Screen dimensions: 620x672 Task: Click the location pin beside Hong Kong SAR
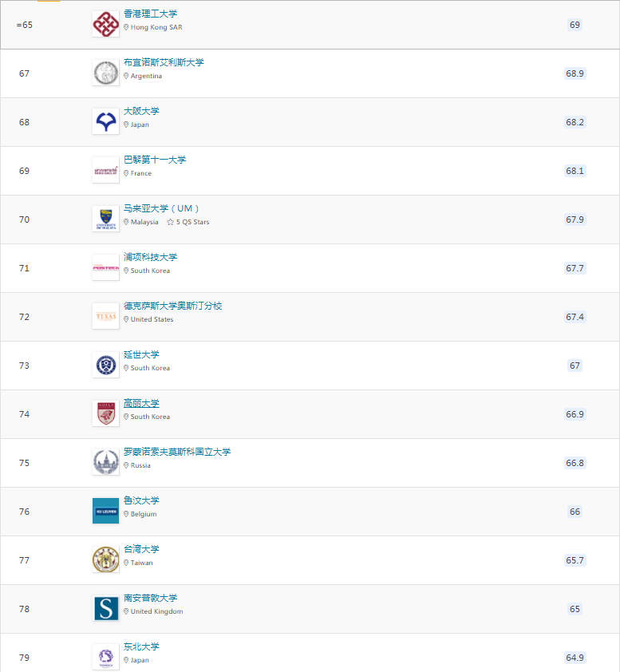click(126, 27)
